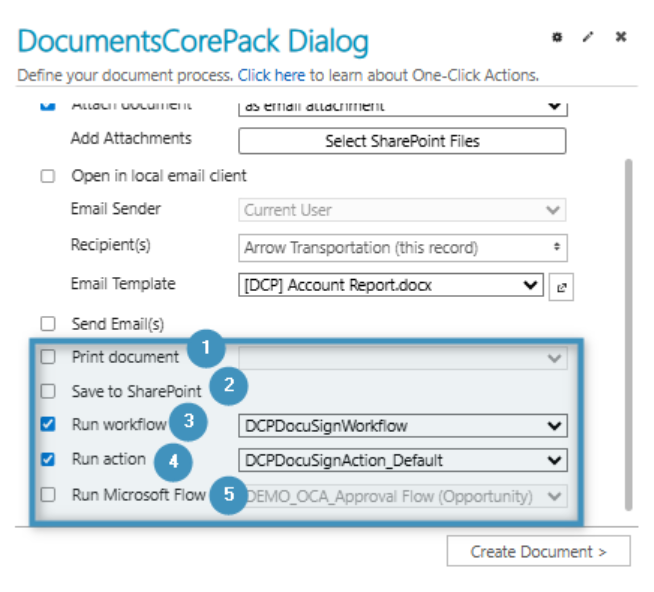The width and height of the screenshot is (654, 592).
Task: Click the Create Document button
Action: click(538, 551)
